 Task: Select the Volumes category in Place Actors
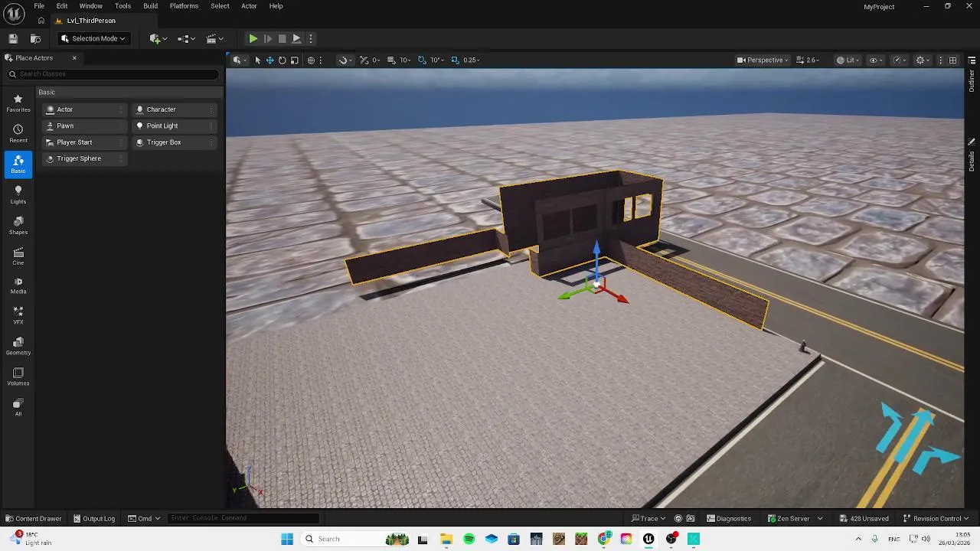[x=18, y=377]
